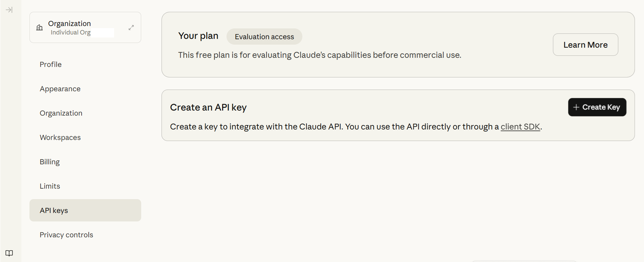Click the plus icon on Create Key button
Image resolution: width=644 pixels, height=262 pixels.
tap(576, 107)
